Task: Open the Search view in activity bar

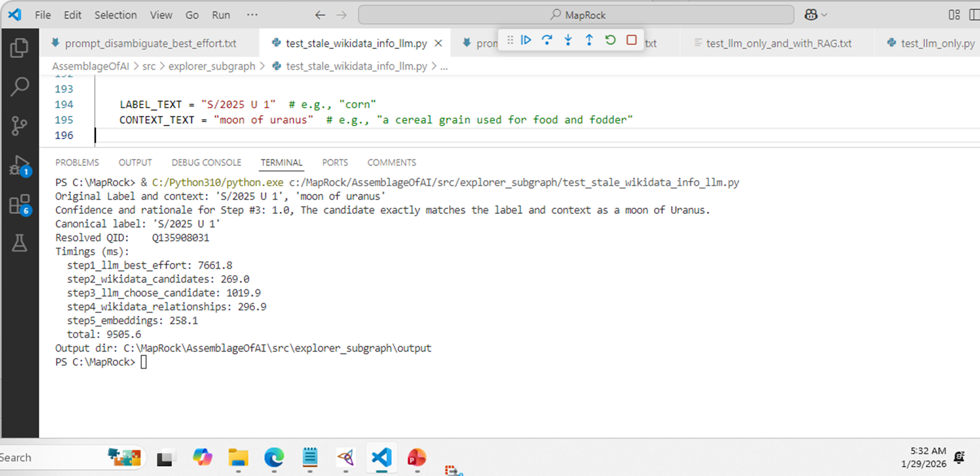Action: click(x=19, y=86)
